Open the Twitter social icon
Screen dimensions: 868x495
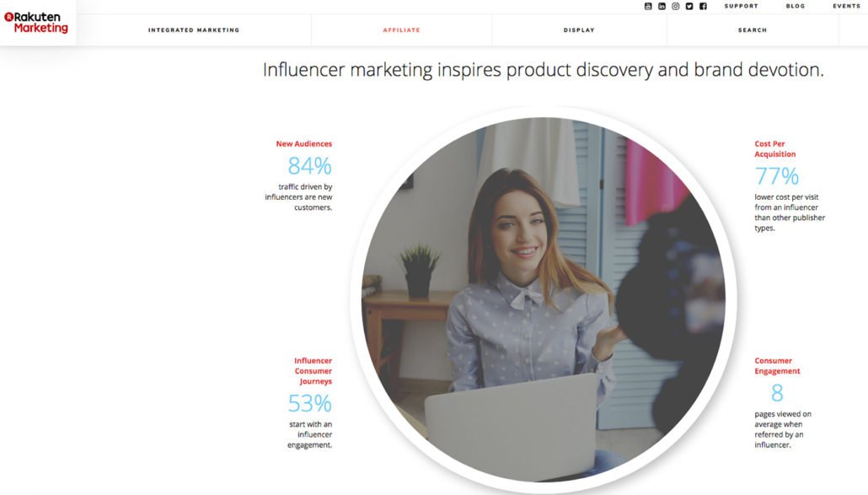689,6
